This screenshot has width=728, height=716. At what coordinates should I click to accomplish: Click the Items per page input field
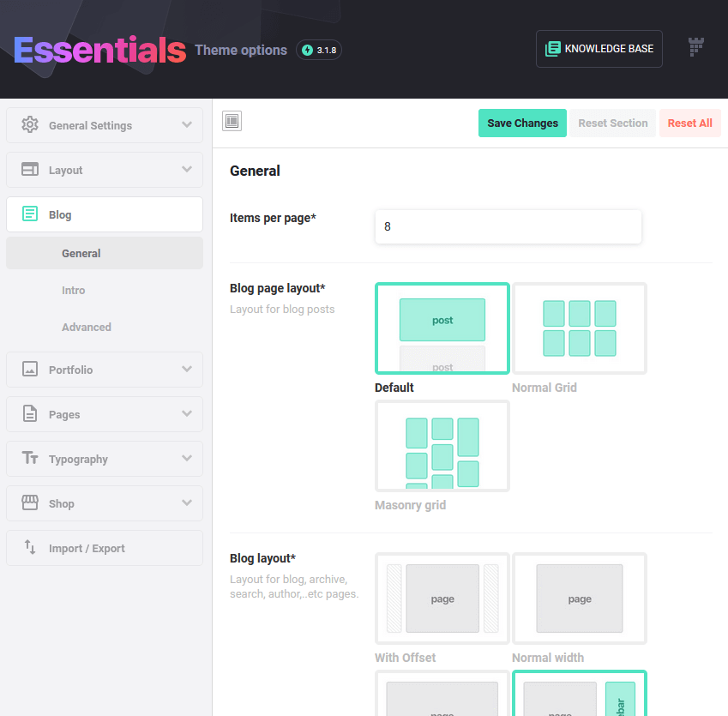(x=508, y=226)
